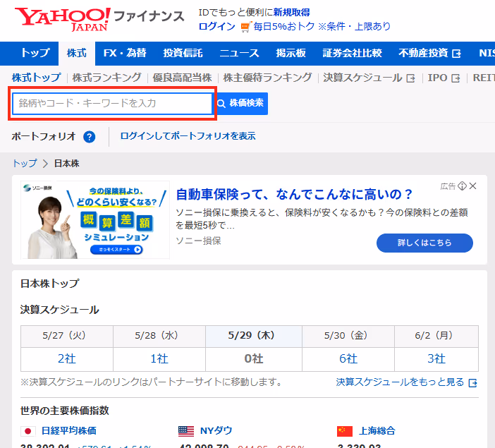This screenshot has height=448, width=495.
Task: Open the 証券会社比較 tab
Action: (x=352, y=53)
